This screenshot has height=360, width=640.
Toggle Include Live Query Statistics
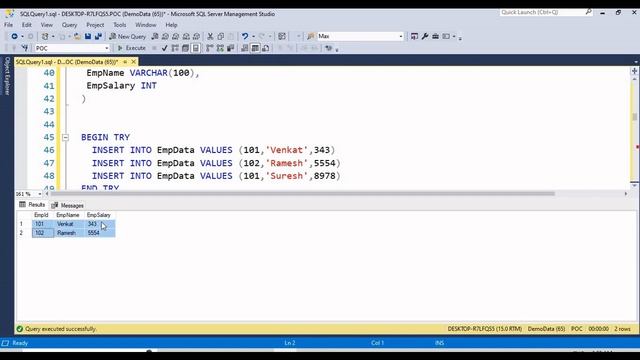pyautogui.click(x=220, y=48)
